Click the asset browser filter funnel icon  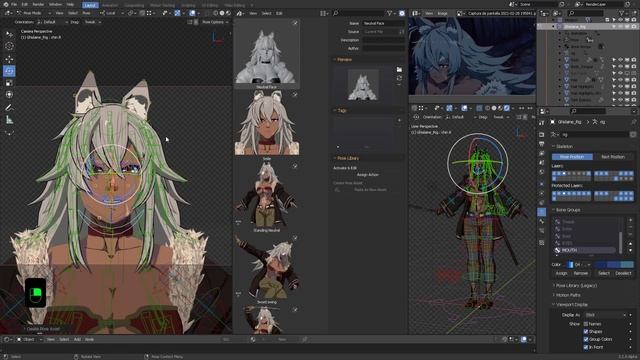coord(389,13)
